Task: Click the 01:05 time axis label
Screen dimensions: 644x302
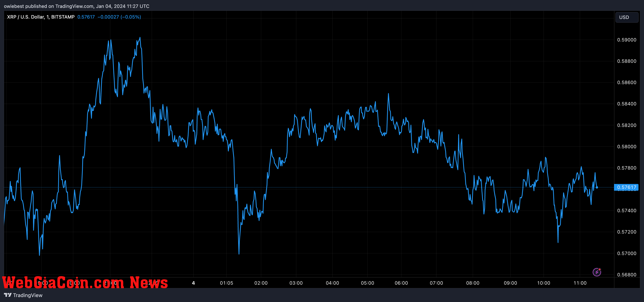Action: pyautogui.click(x=227, y=283)
